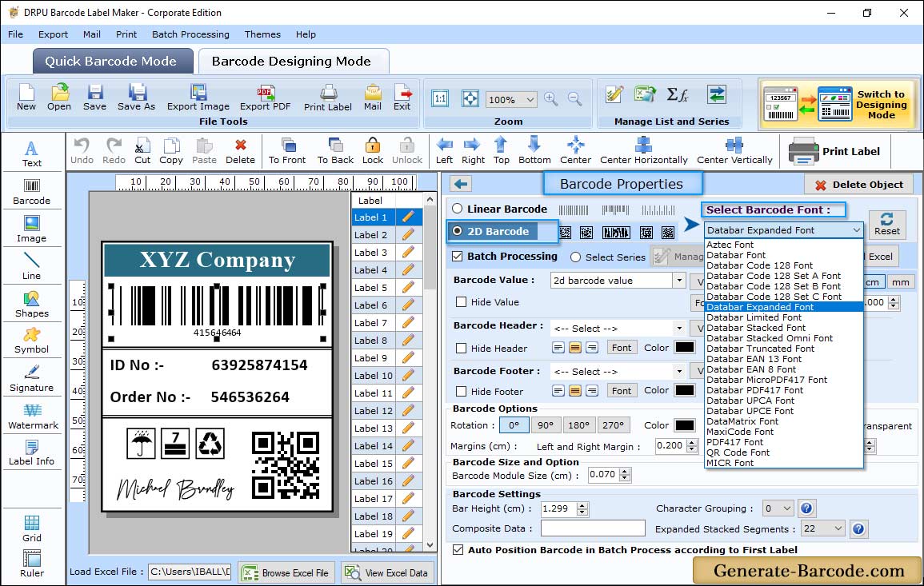Click the Exit icon
Image resolution: width=924 pixels, height=586 pixels.
click(402, 98)
